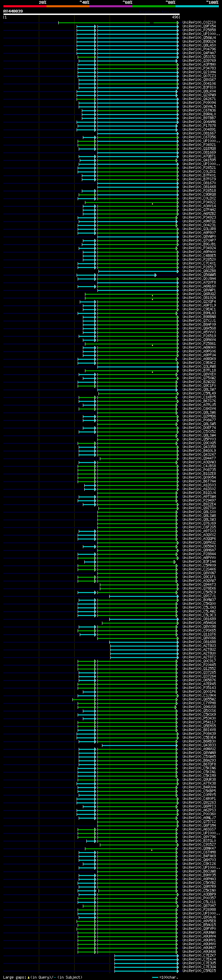Click the cyan ~100% identity legend bar
The image size is (222, 980).
coord(197,6)
